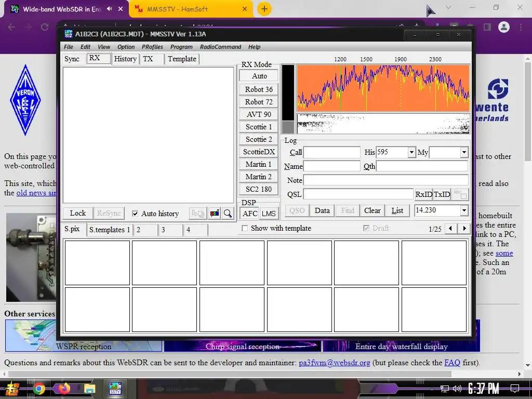532x399 pixels.
Task: Click the Call input field
Action: pyautogui.click(x=332, y=152)
